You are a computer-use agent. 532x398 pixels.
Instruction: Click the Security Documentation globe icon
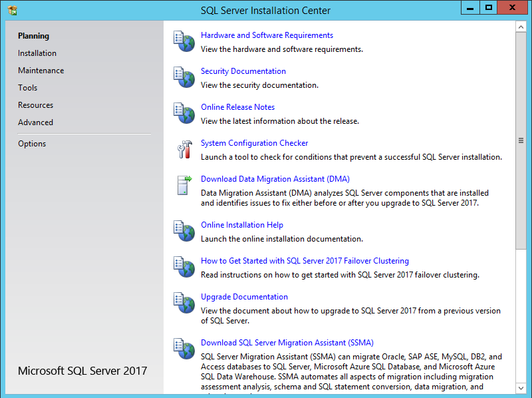(x=184, y=77)
